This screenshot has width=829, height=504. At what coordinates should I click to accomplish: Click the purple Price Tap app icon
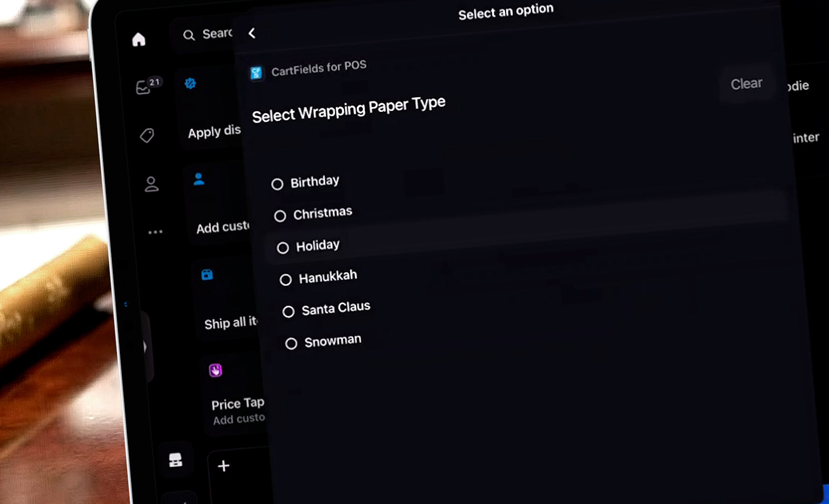click(x=215, y=370)
